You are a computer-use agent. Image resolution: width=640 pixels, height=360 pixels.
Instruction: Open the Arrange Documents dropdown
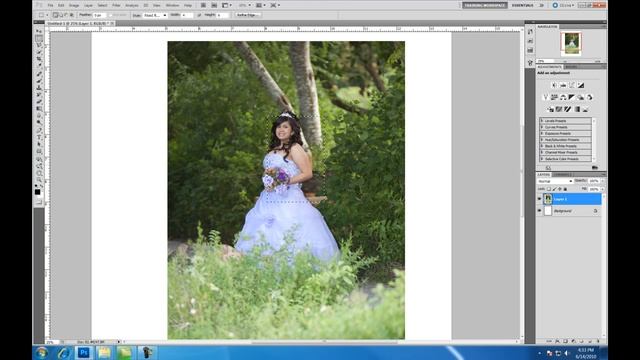pyautogui.click(x=260, y=5)
